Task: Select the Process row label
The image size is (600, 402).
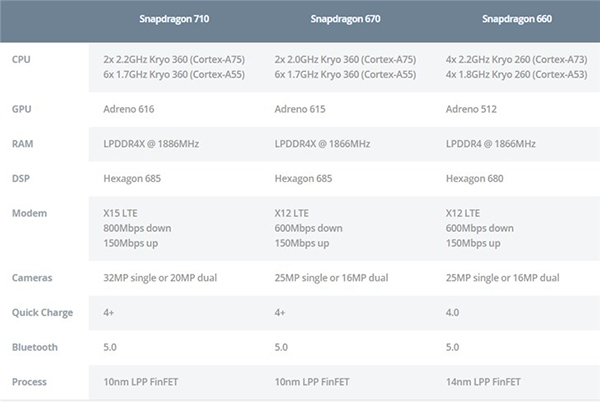Action: [30, 382]
